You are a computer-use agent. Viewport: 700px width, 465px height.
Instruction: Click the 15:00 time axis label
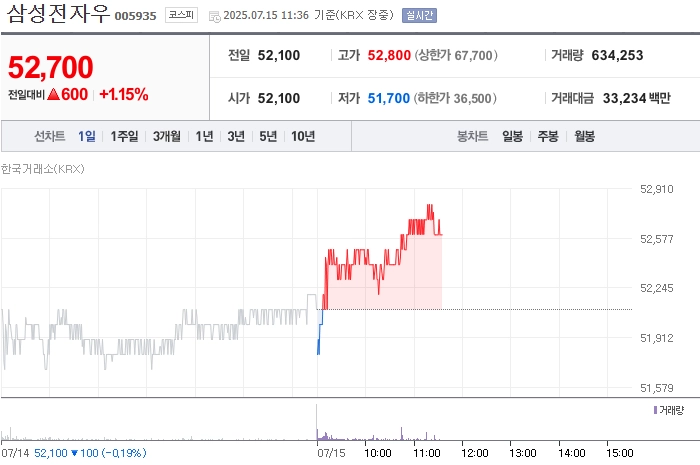tap(620, 453)
